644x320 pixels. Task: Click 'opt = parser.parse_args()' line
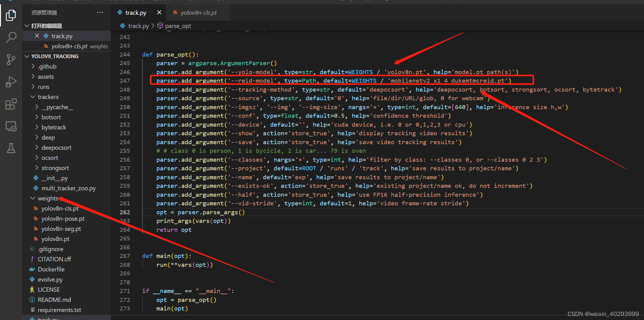[x=200, y=212]
